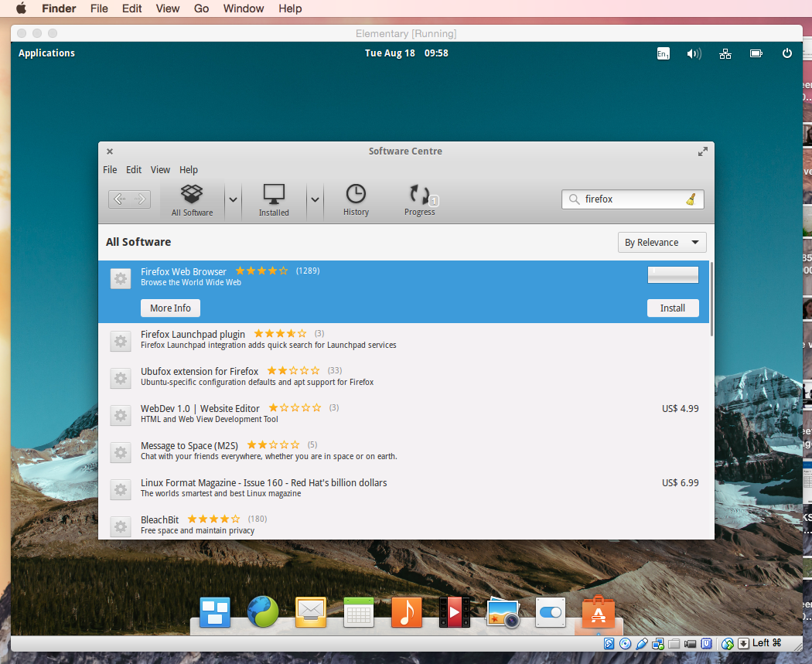Open the All Software section
The image size is (812, 664).
(x=192, y=200)
